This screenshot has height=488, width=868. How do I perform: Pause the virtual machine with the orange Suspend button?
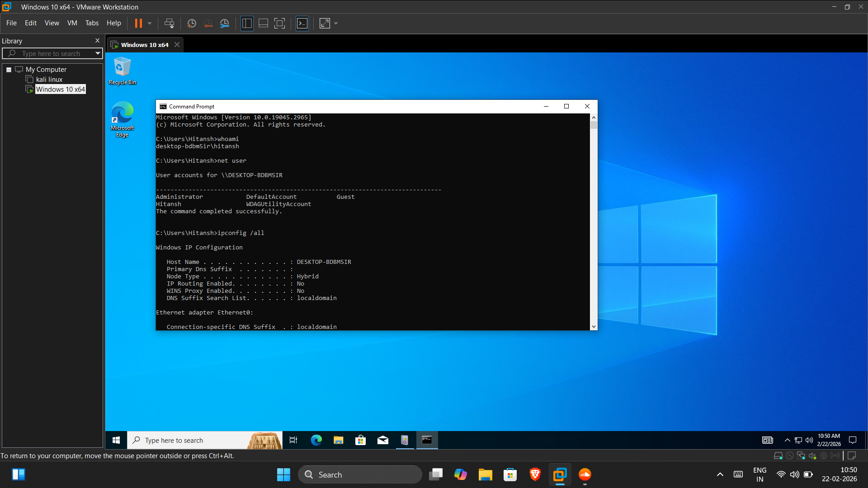[x=138, y=23]
